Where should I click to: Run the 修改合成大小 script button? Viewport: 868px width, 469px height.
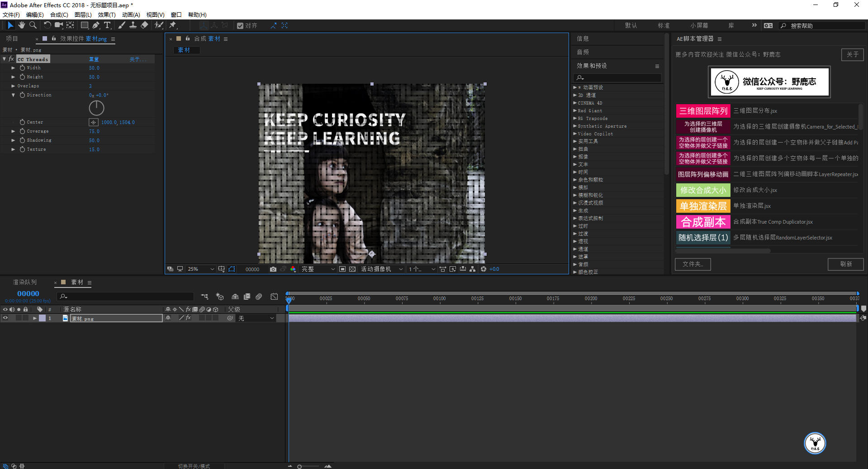point(703,190)
